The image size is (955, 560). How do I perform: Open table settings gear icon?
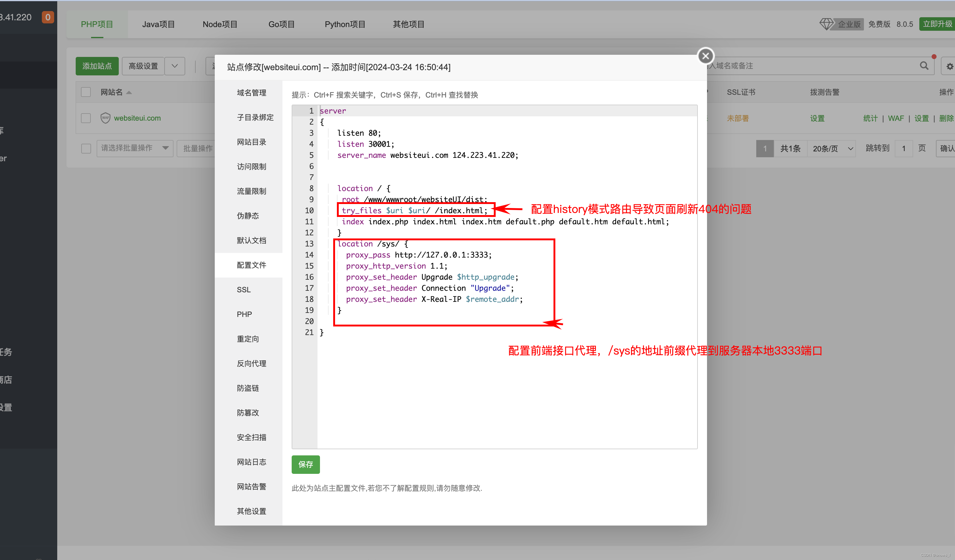(950, 66)
